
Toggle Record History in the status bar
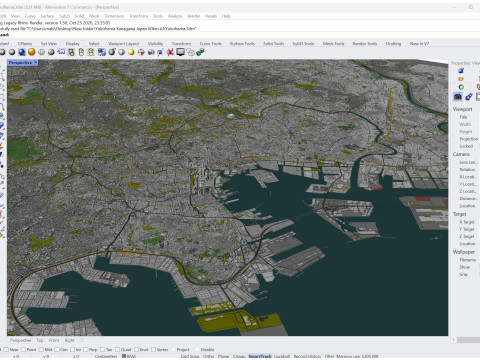[307, 356]
